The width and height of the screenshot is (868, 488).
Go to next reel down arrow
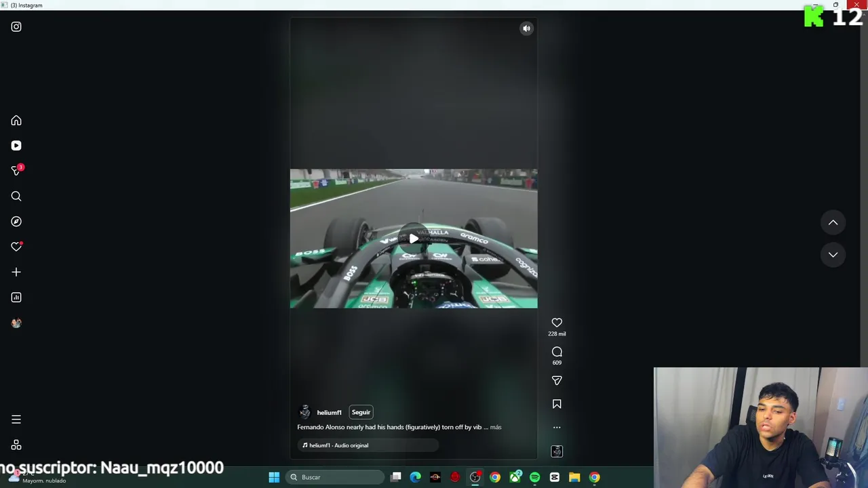833,255
